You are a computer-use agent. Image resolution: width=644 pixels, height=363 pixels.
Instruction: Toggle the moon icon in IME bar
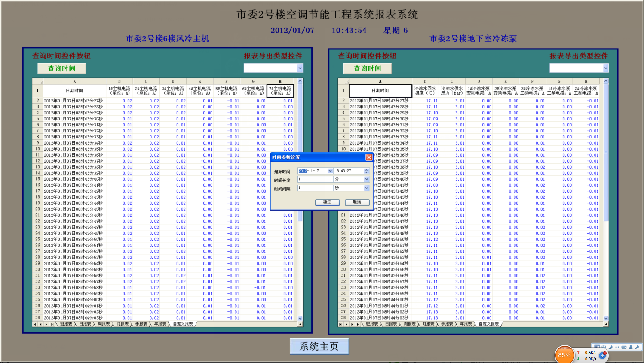[610, 347]
